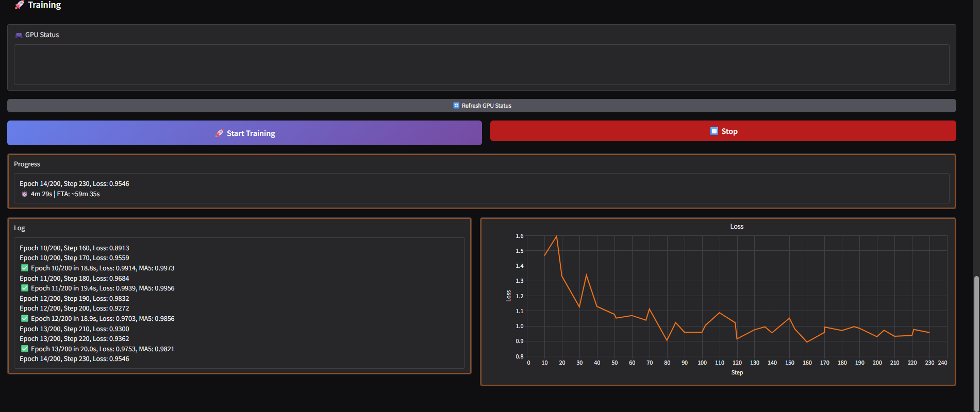
Task: Click the "GPU Status" label
Action: (x=42, y=35)
